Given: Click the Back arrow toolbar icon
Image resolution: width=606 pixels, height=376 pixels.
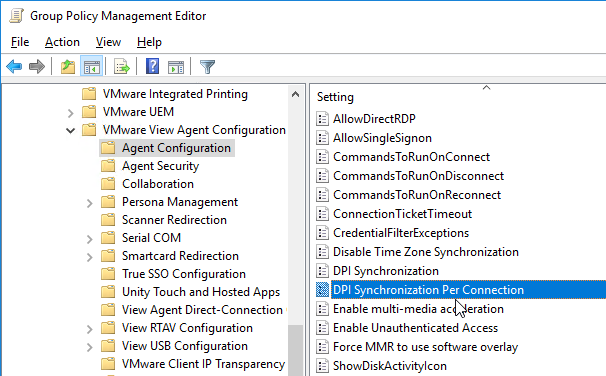Looking at the screenshot, I should pos(14,66).
